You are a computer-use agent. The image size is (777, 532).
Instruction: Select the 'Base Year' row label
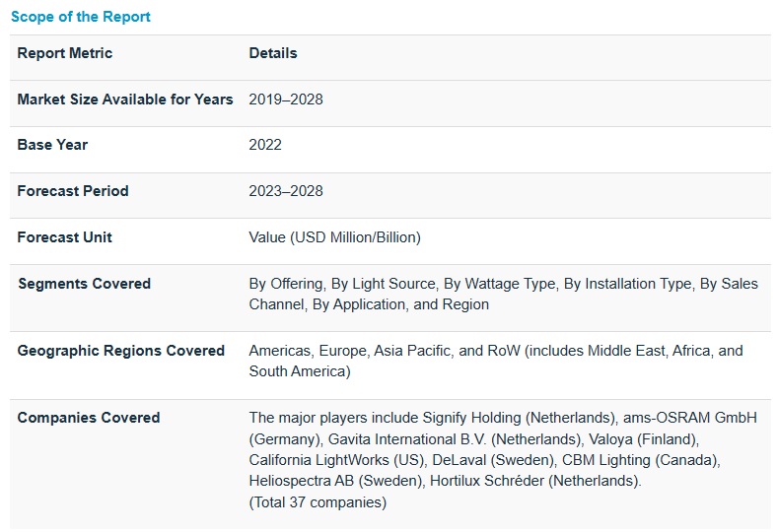(52, 145)
